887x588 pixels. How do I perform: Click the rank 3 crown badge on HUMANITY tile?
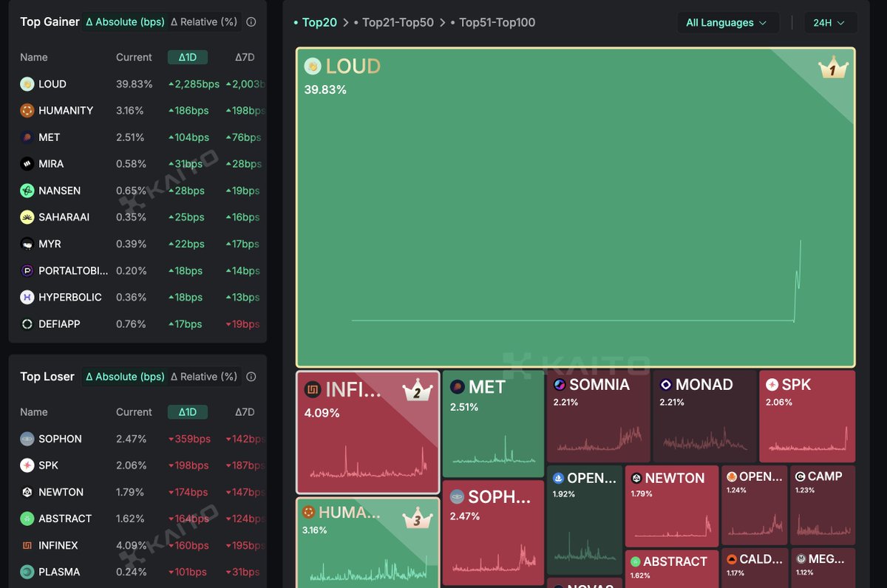pos(417,519)
